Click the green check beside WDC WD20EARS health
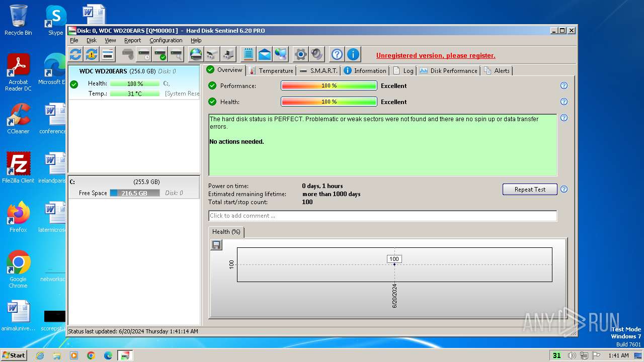Image resolution: width=644 pixels, height=362 pixels. tap(74, 84)
